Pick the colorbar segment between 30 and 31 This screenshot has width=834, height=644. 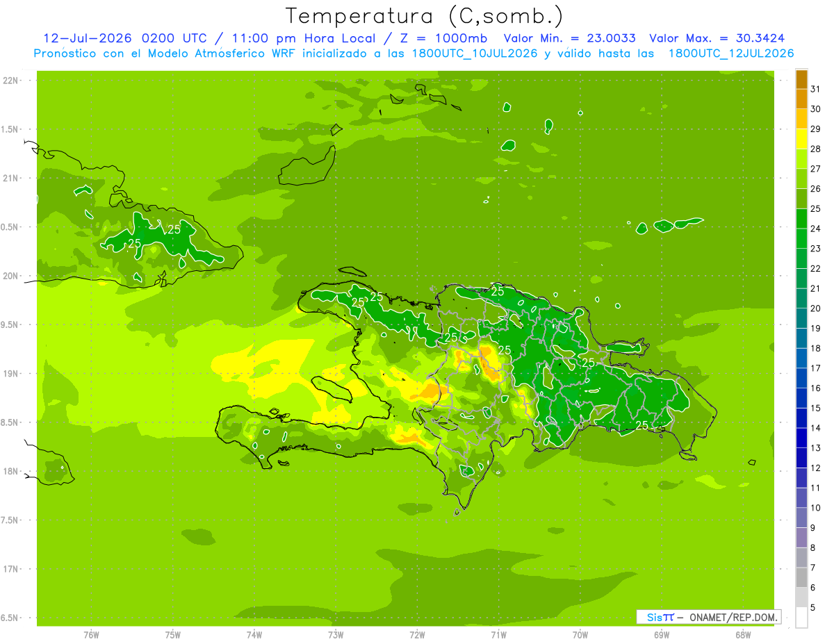801,99
